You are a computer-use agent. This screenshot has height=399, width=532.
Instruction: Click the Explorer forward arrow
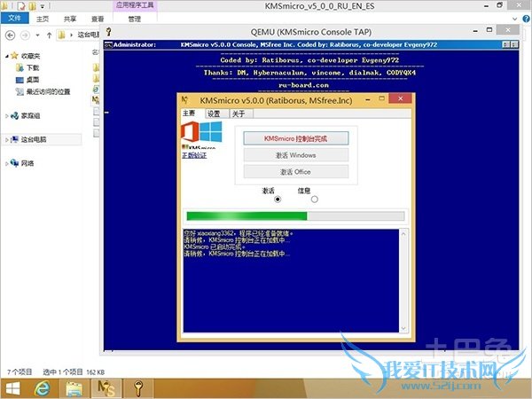[25, 35]
